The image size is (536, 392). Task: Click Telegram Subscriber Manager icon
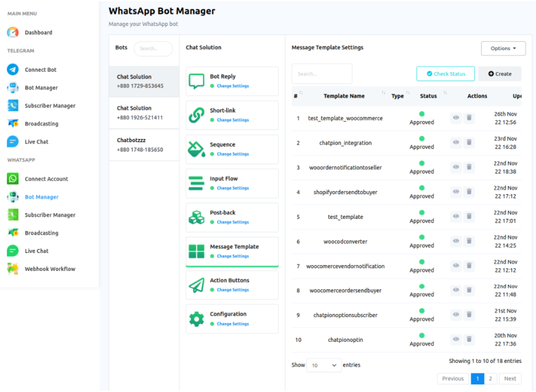coord(13,105)
